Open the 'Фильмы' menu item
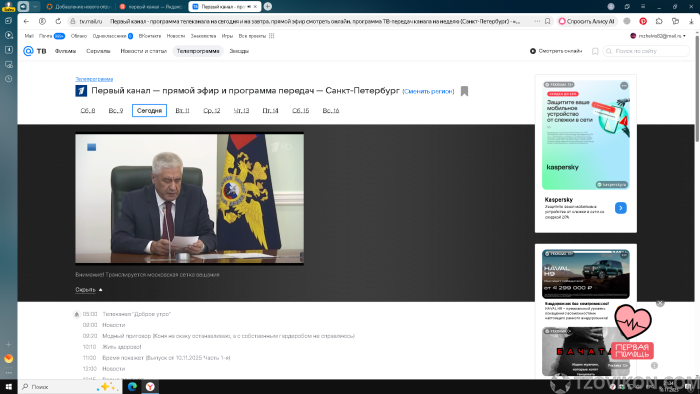700x394 pixels. point(65,51)
